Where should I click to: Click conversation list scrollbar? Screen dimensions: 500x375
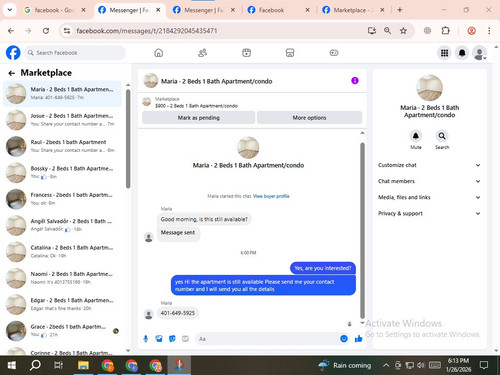128,139
